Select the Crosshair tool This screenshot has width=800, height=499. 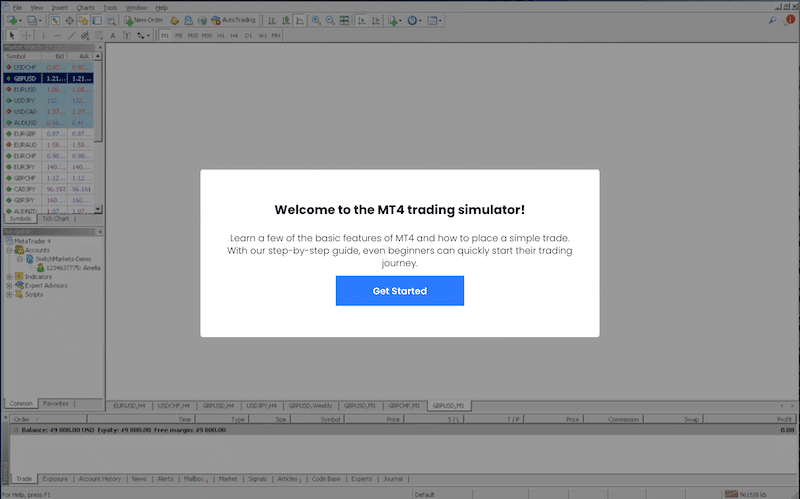click(x=27, y=35)
